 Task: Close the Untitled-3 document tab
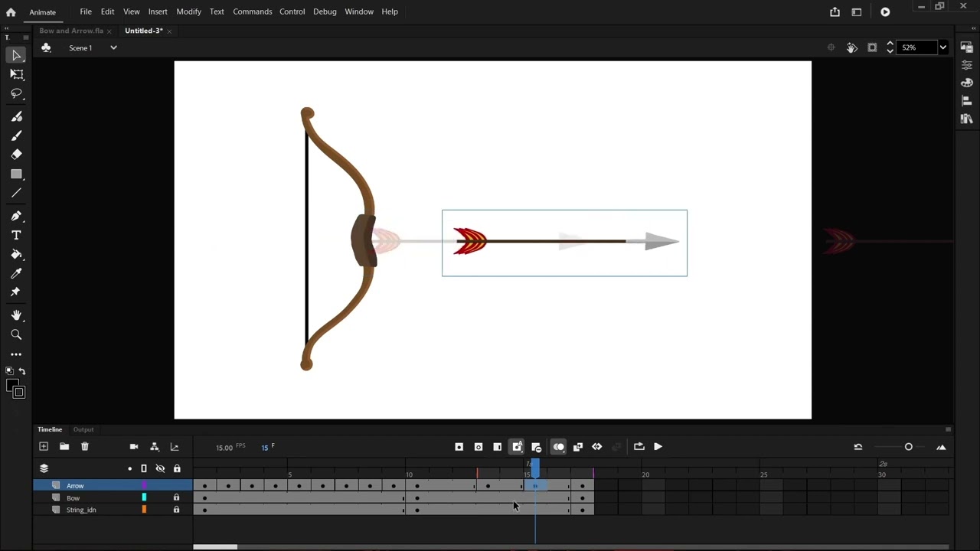tap(169, 31)
